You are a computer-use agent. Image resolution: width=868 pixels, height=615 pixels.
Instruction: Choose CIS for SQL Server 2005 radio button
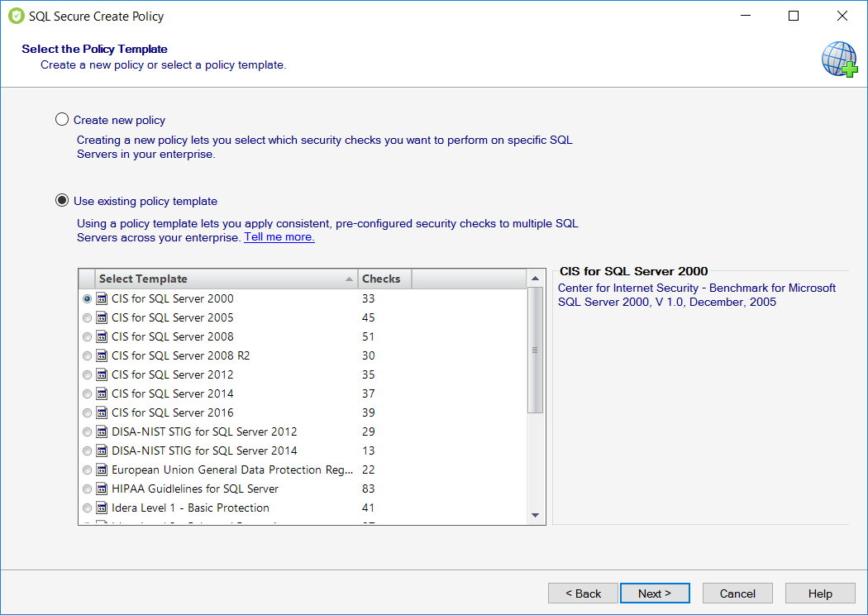(87, 317)
